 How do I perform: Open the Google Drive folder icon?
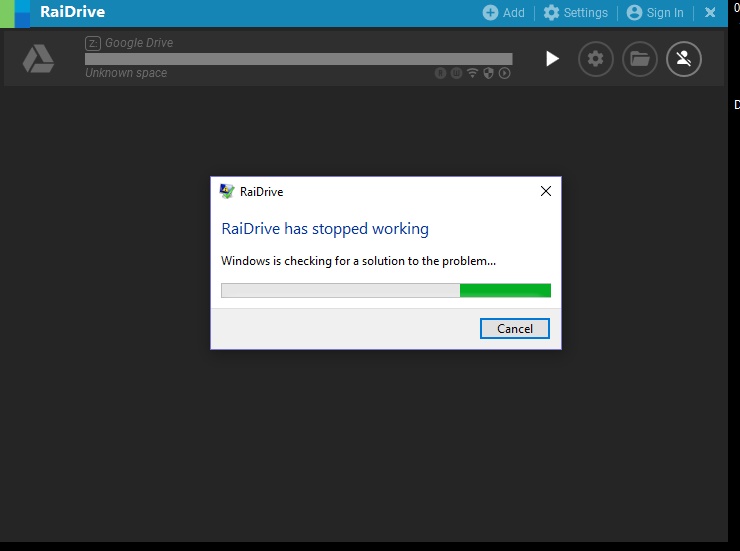click(x=639, y=59)
